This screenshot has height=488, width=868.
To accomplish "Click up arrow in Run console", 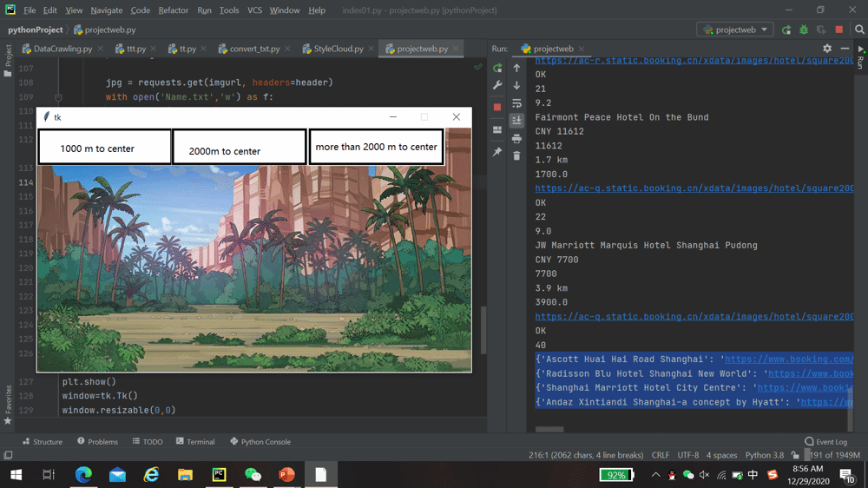I will click(516, 68).
